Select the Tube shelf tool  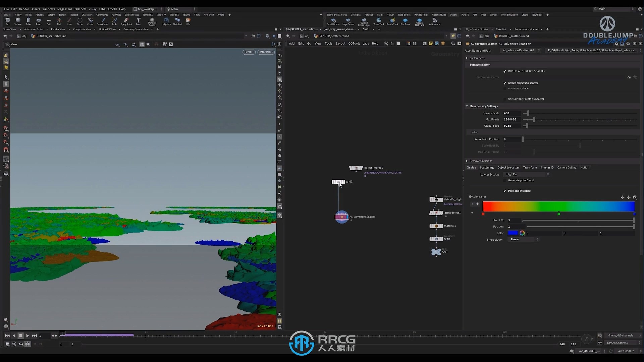pos(28,21)
